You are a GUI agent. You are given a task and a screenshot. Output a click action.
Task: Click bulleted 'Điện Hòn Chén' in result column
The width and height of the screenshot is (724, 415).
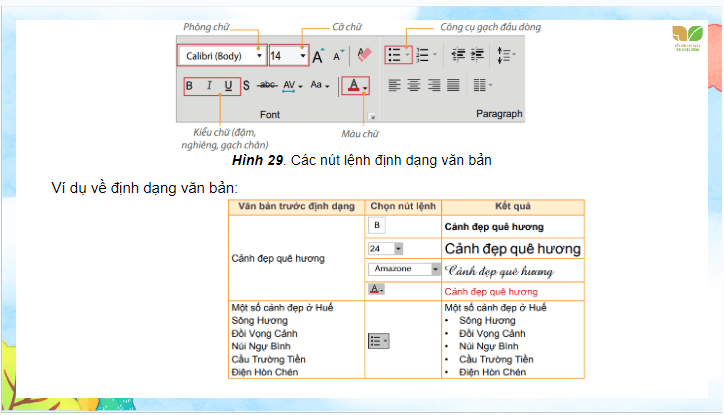492,372
